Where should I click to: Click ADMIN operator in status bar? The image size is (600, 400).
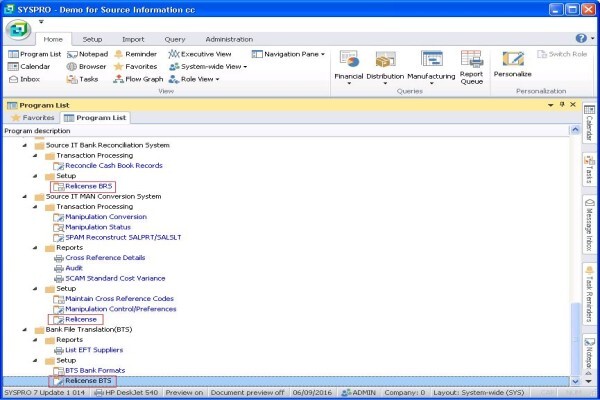pos(359,393)
